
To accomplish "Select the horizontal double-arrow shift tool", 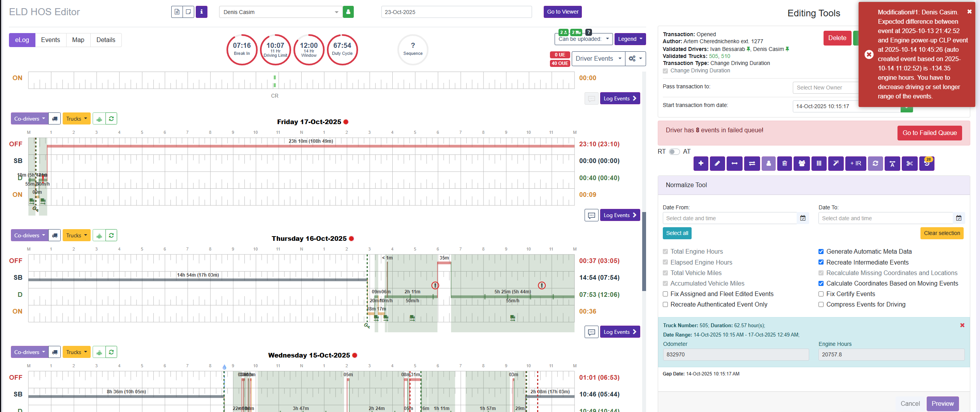I will 734,163.
